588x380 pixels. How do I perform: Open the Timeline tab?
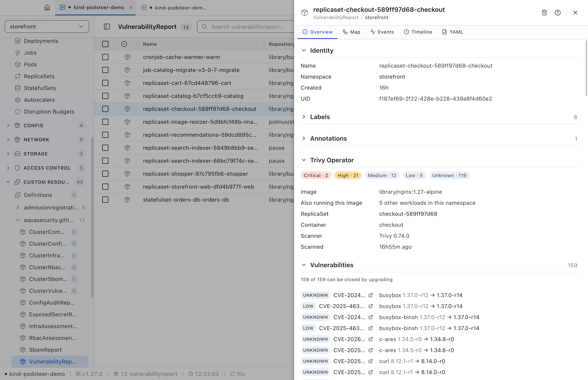(418, 32)
